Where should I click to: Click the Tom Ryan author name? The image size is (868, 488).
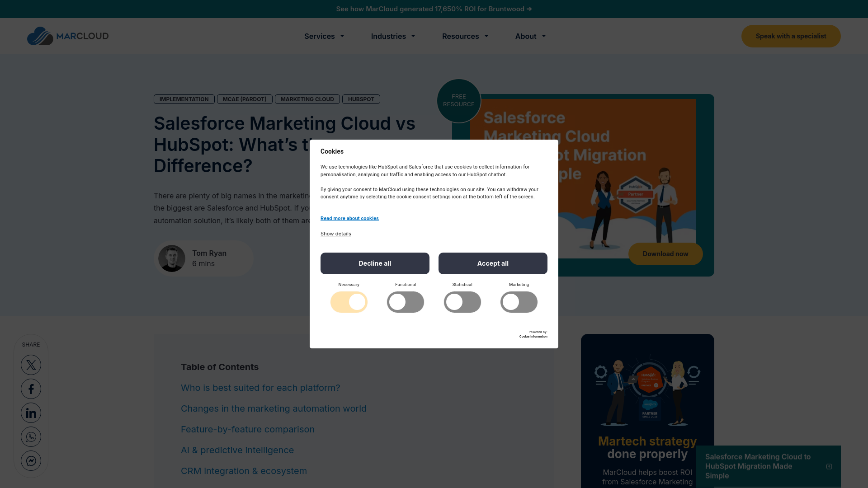pyautogui.click(x=209, y=253)
